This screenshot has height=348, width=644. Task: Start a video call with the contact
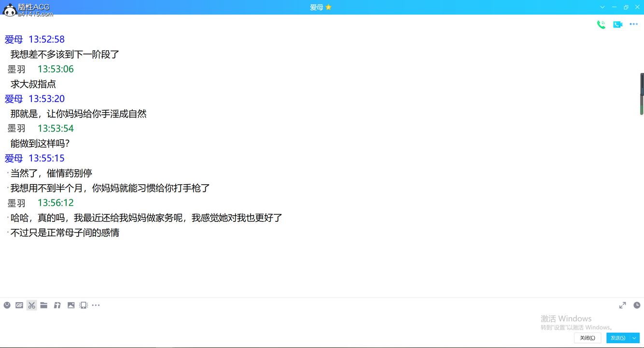coord(617,25)
